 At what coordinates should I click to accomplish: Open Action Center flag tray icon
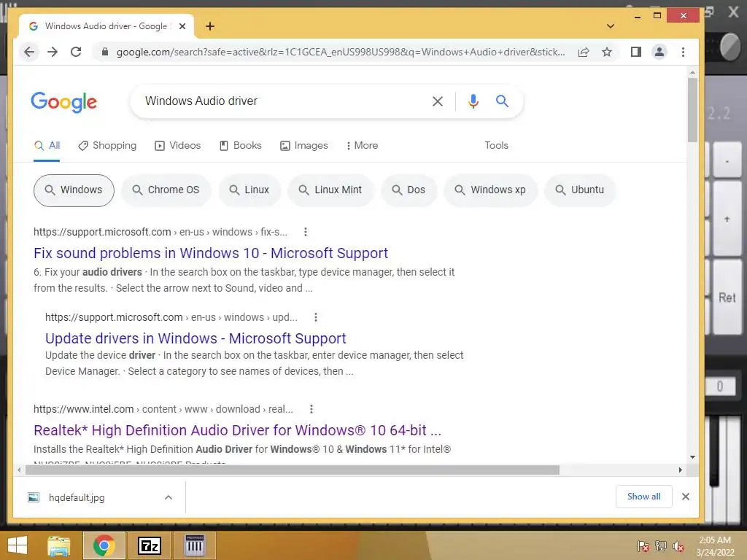pos(643,546)
